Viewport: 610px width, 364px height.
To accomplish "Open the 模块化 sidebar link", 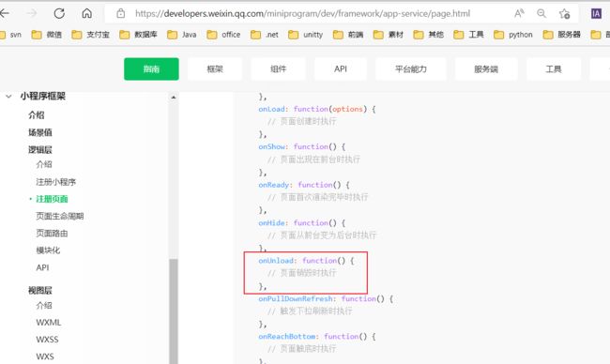I will 48,250.
